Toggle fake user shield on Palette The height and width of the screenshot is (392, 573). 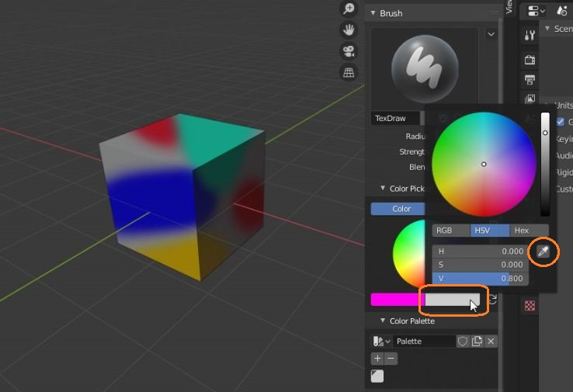463,342
